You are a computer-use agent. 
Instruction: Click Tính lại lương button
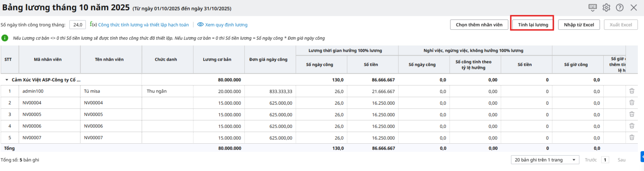533,25
